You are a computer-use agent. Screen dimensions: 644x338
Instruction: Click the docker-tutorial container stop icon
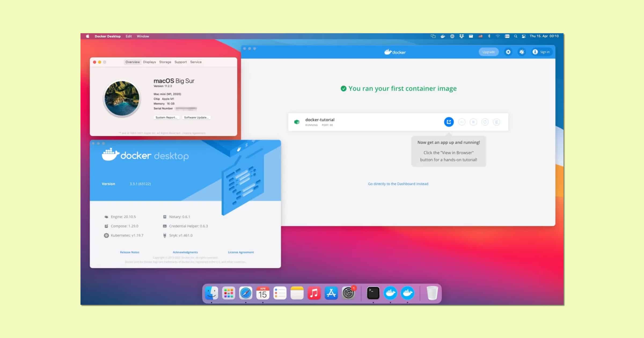pos(473,122)
